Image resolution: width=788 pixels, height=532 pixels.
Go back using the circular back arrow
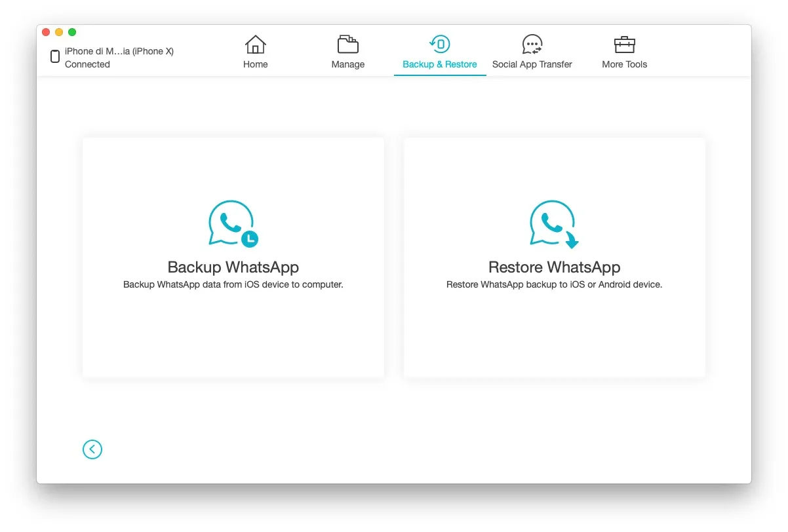pos(92,449)
